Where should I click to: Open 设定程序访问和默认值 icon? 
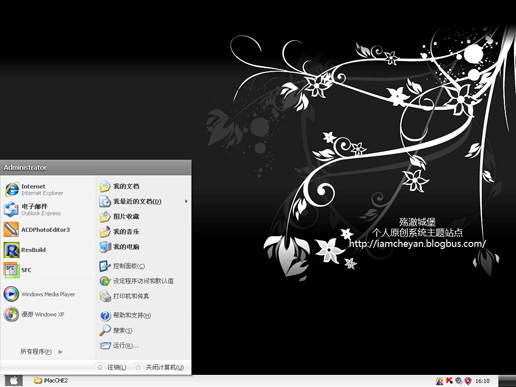(x=105, y=281)
